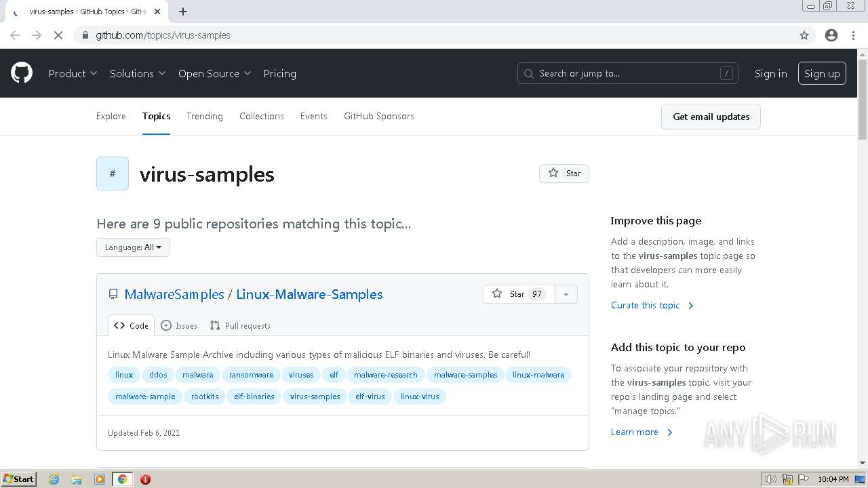868x488 pixels.
Task: Switch to the Trending tab
Action: tap(204, 117)
